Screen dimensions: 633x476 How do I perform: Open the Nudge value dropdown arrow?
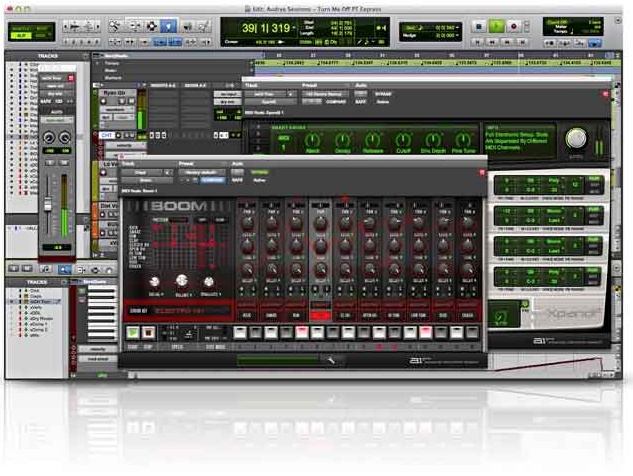click(457, 36)
